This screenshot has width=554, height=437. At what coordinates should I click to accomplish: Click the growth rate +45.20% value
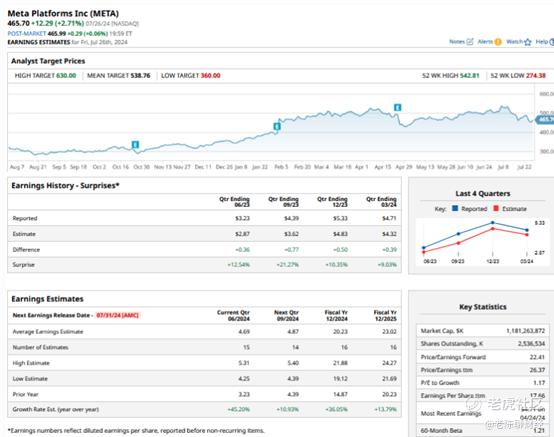tap(239, 409)
